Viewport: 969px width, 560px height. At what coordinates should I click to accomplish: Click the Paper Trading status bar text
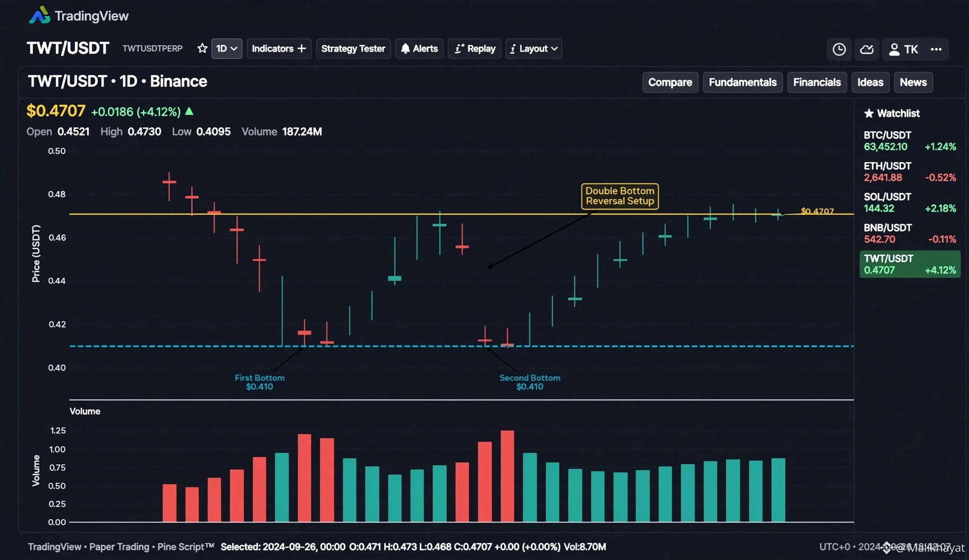pos(119,547)
